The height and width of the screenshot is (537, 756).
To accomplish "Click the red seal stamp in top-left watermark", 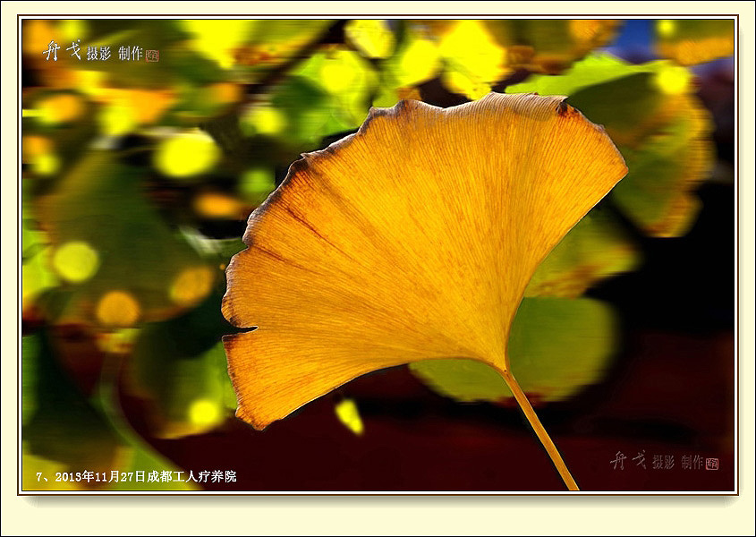I will (x=152, y=55).
